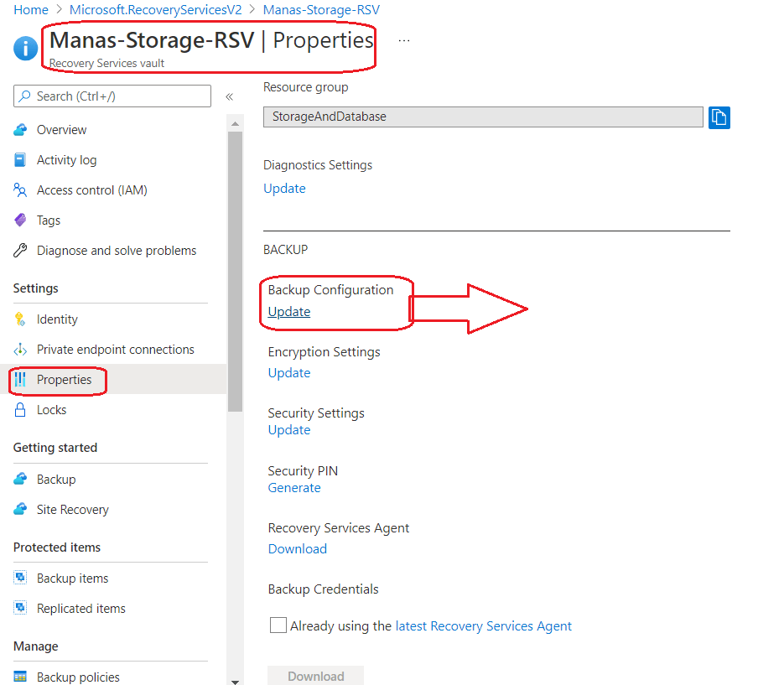784x685 pixels.
Task: Click the Backup items icon
Action: (x=20, y=578)
